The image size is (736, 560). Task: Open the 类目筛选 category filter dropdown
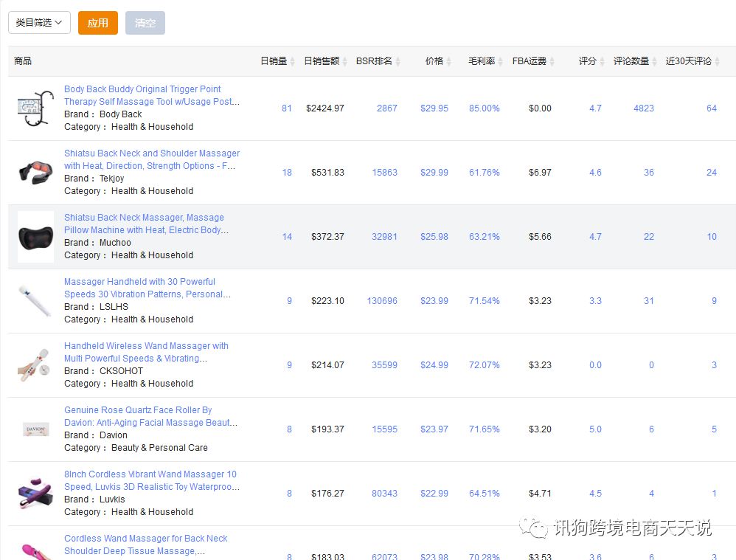pos(39,23)
